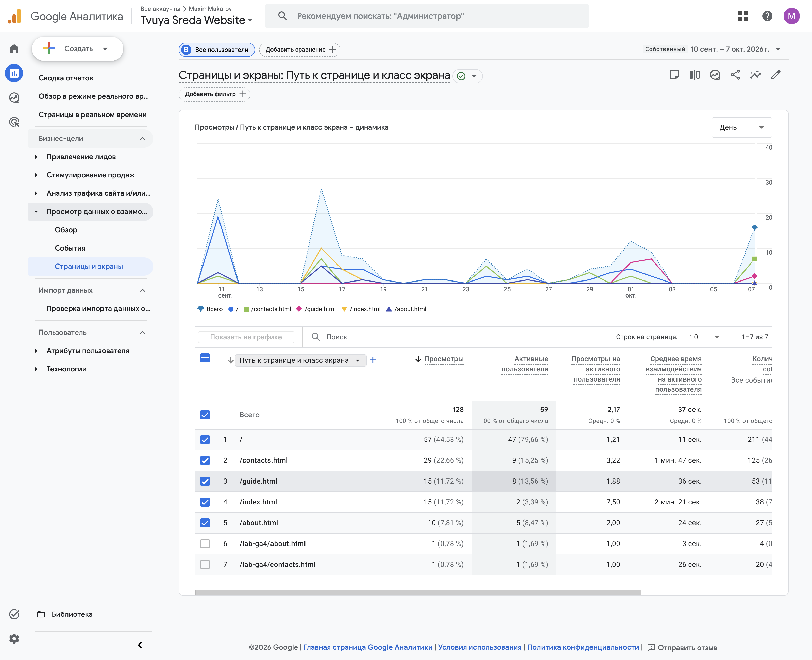The height and width of the screenshot is (660, 812).
Task: Uncheck the row for /guide.html
Action: (x=205, y=481)
